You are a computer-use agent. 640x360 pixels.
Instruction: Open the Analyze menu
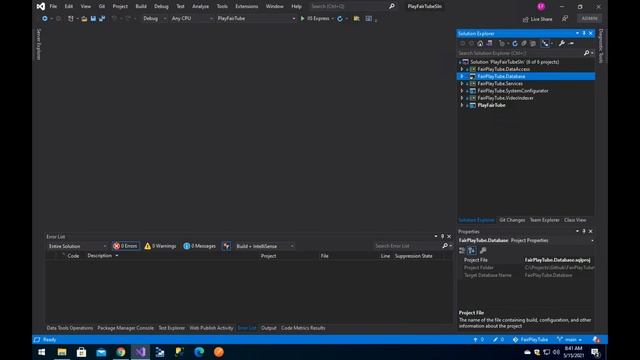(200, 6)
